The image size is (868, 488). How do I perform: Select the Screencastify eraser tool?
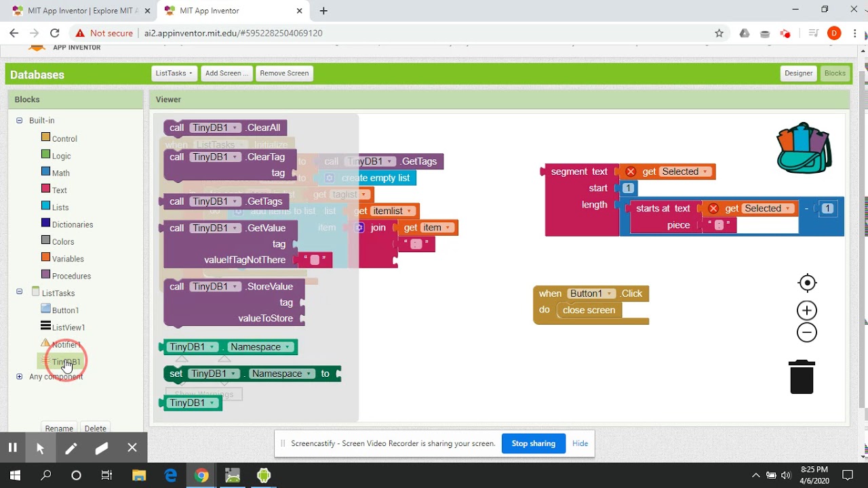102,447
